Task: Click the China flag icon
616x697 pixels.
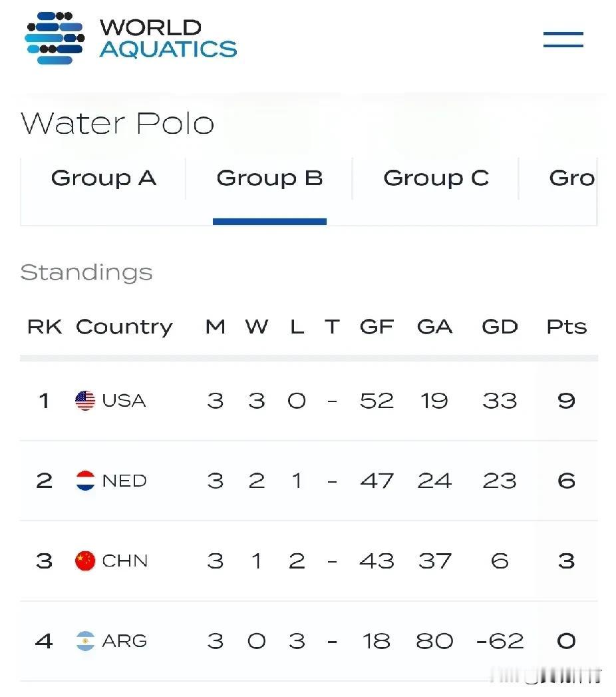Action: [x=85, y=561]
